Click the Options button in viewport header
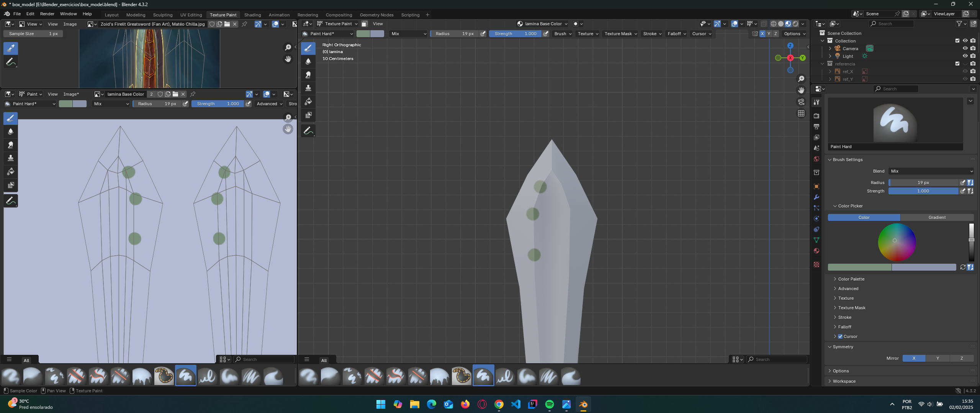 795,34
